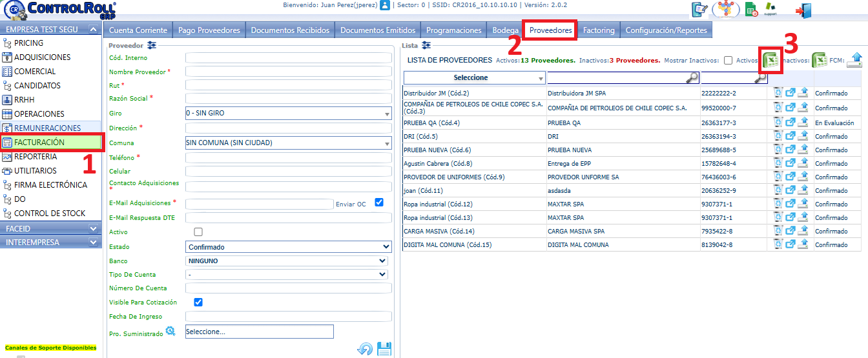
Task: Uncheck the Enviar OC checkbox
Action: click(x=379, y=203)
